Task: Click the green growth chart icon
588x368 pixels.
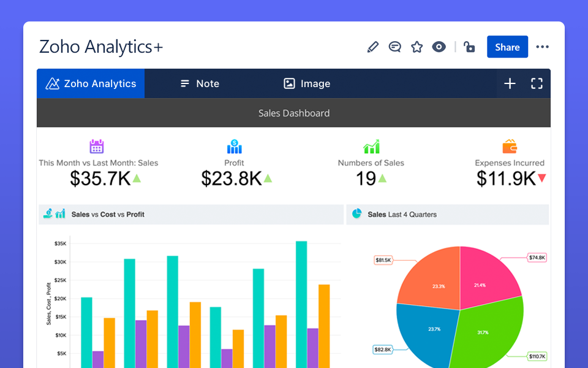Action: [x=371, y=147]
